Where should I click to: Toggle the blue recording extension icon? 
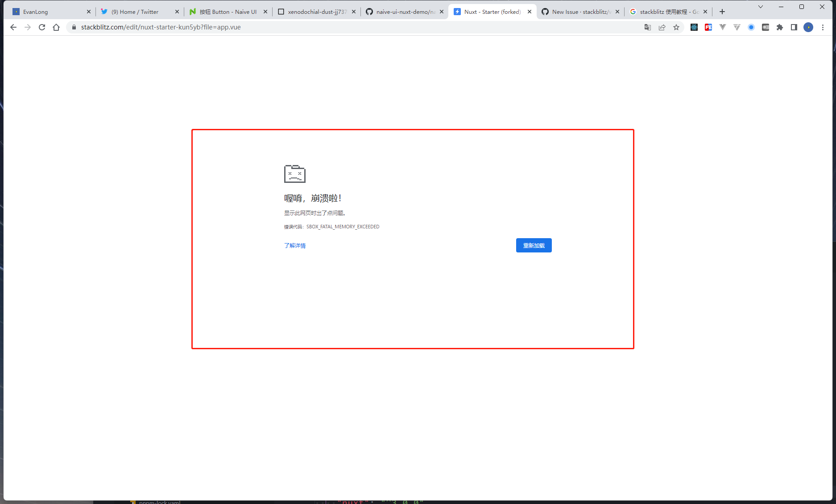(x=752, y=27)
